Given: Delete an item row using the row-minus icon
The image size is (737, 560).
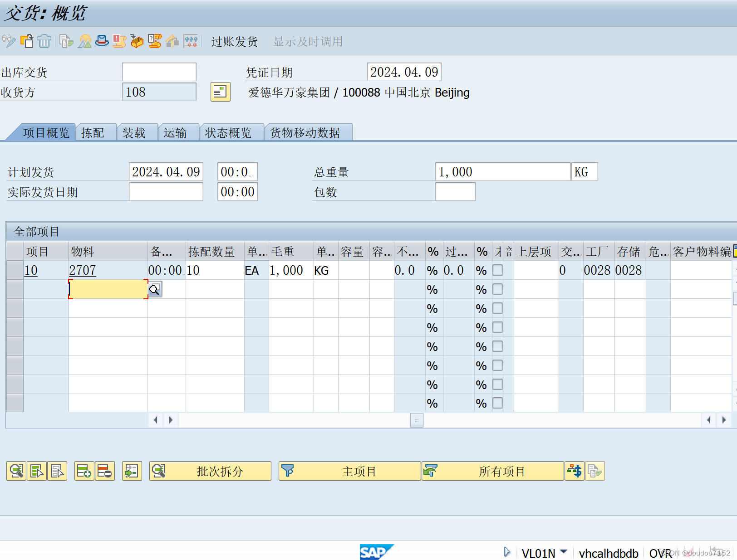Looking at the screenshot, I should coord(105,471).
